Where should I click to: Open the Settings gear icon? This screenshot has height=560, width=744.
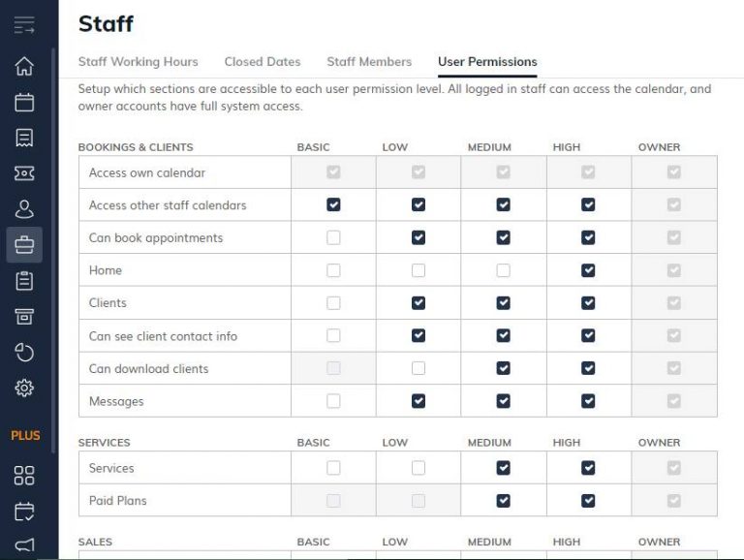click(24, 389)
